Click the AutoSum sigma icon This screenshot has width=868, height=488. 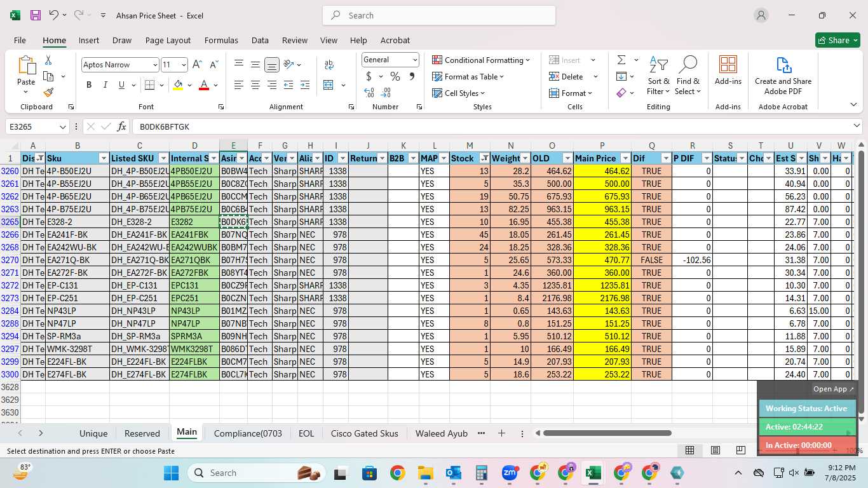[621, 60]
